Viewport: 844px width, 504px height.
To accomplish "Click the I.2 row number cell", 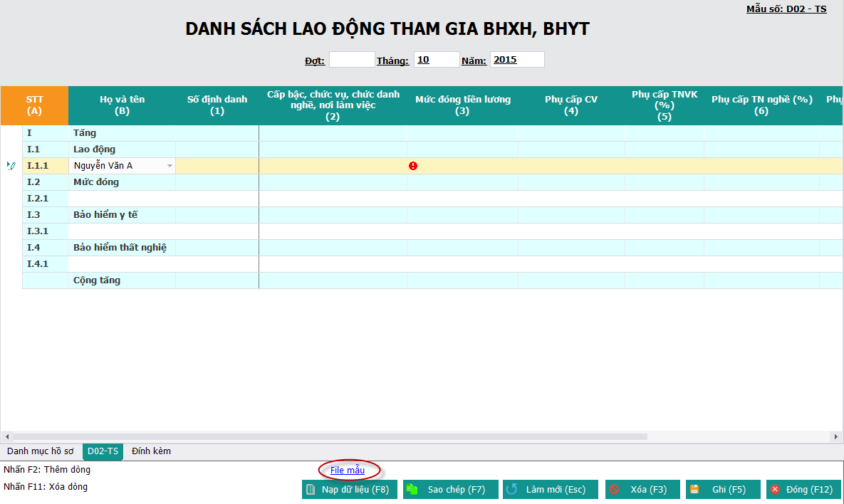I will point(45,182).
